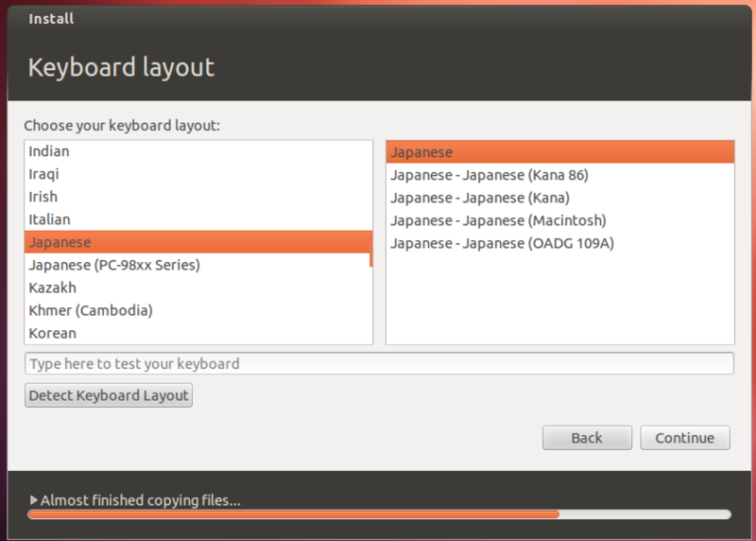Select Korean in the layout list
Viewport: 756px width, 541px height.
(198, 333)
